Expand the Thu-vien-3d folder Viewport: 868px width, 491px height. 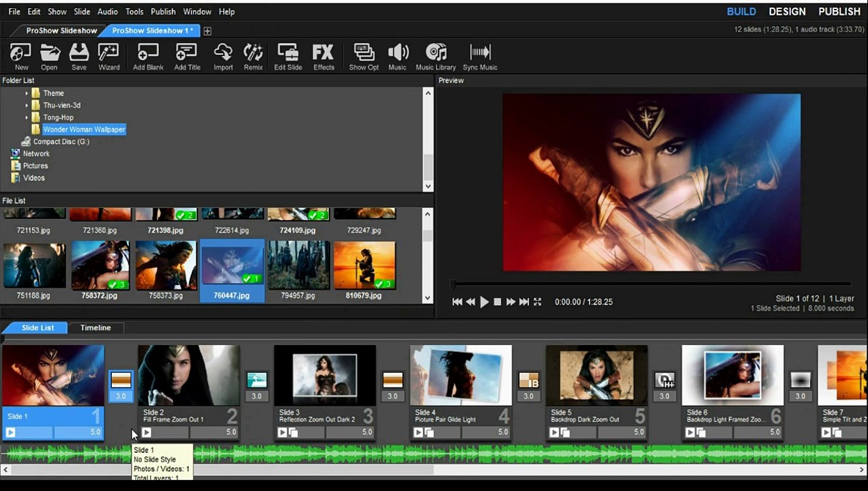click(x=27, y=106)
